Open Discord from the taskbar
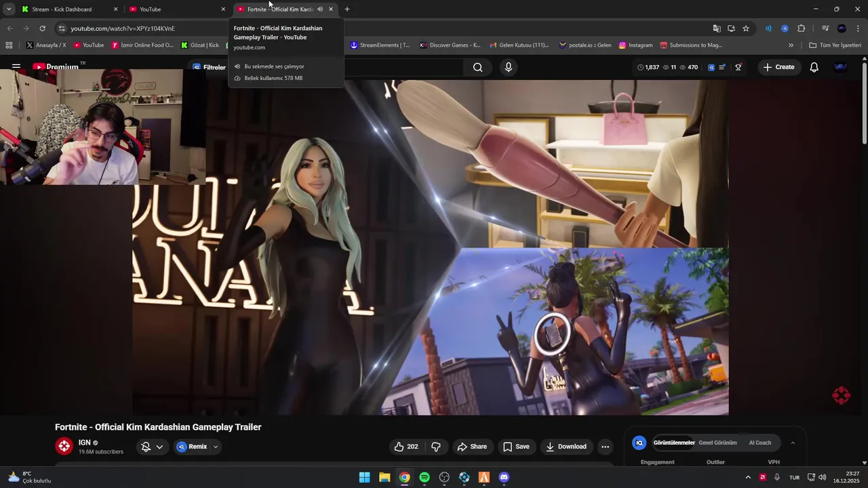The image size is (868, 488). tap(504, 477)
